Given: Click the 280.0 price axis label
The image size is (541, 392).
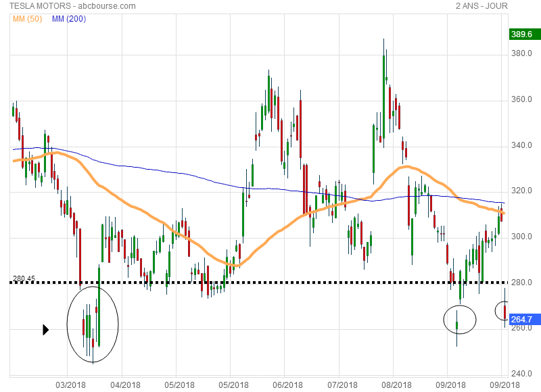Looking at the screenshot, I should coord(521,283).
